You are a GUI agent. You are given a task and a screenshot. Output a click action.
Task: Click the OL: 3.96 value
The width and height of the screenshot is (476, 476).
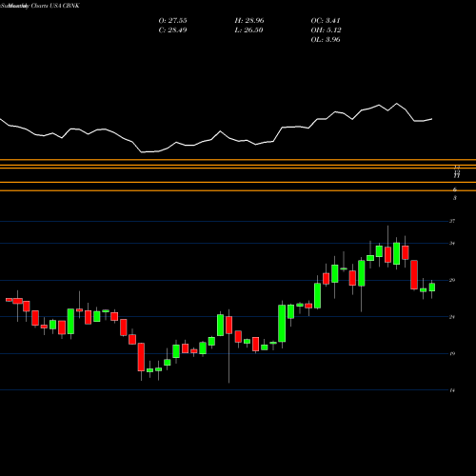tap(326, 40)
